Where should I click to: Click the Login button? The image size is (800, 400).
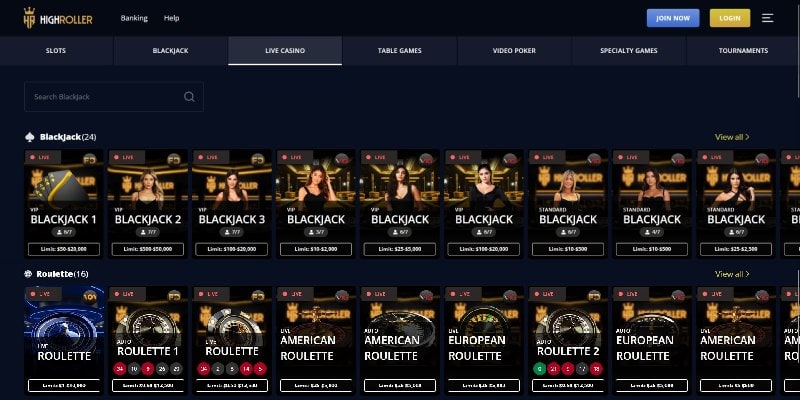pyautogui.click(x=730, y=18)
